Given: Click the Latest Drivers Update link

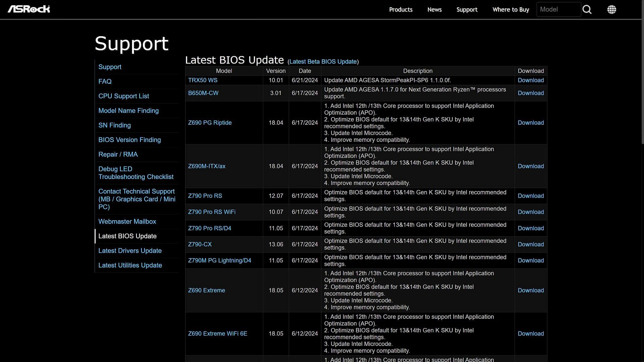Looking at the screenshot, I should coord(130,251).
